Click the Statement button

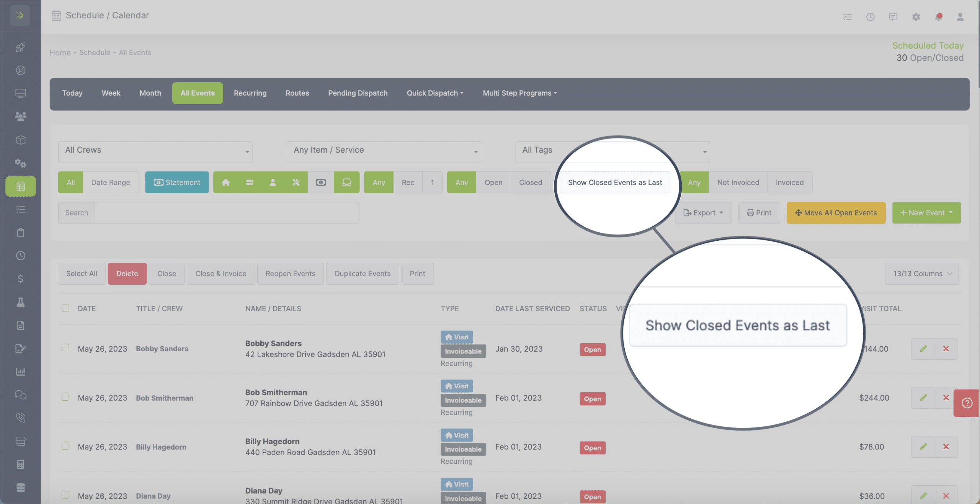tap(177, 183)
